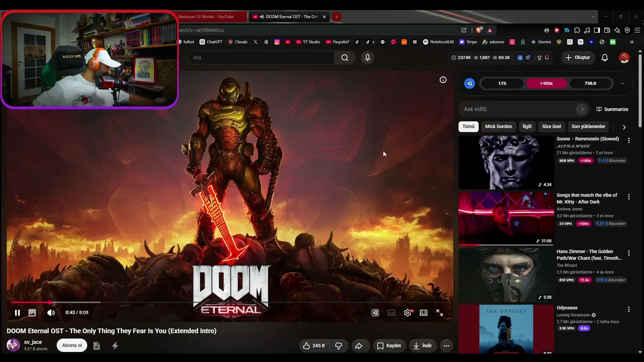
Task: Open the player settings gear
Action: click(x=408, y=313)
